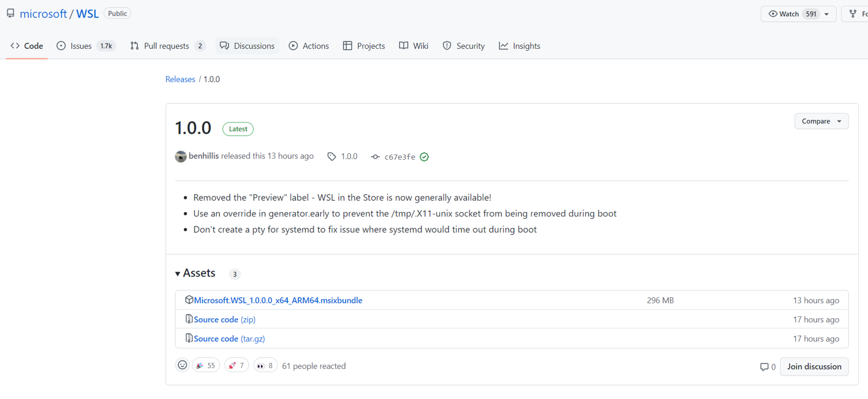This screenshot has height=399, width=868.
Task: Click the 1.0.0 tag icon link
Action: [342, 157]
